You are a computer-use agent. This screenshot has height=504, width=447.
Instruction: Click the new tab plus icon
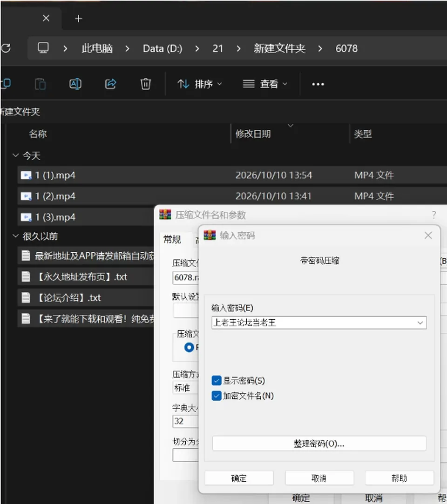(x=79, y=19)
